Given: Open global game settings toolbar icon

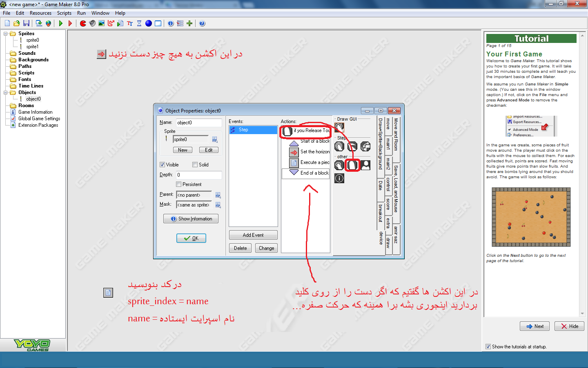Looking at the screenshot, I should click(x=180, y=23).
